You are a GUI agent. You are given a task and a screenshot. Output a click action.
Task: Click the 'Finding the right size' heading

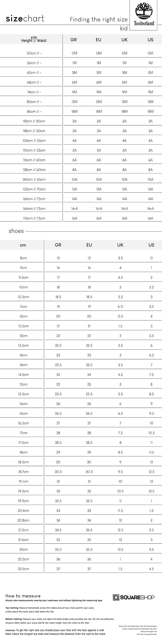(99, 20)
